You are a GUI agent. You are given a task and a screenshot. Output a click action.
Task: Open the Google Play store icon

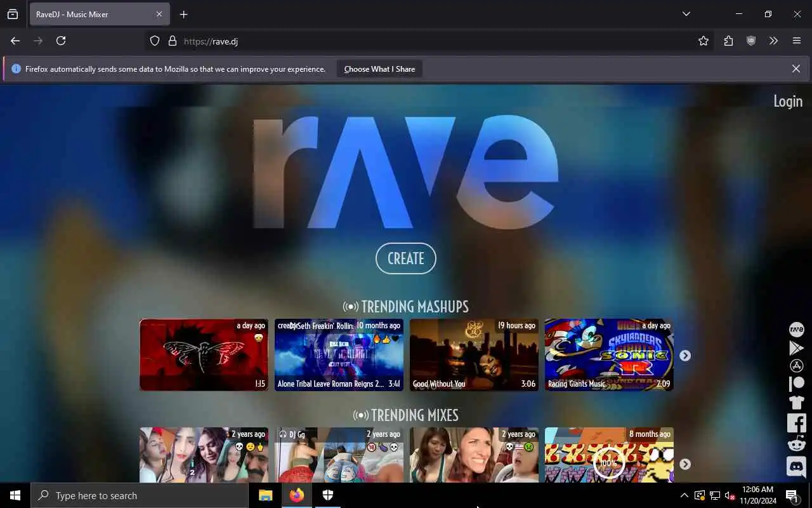(796, 347)
